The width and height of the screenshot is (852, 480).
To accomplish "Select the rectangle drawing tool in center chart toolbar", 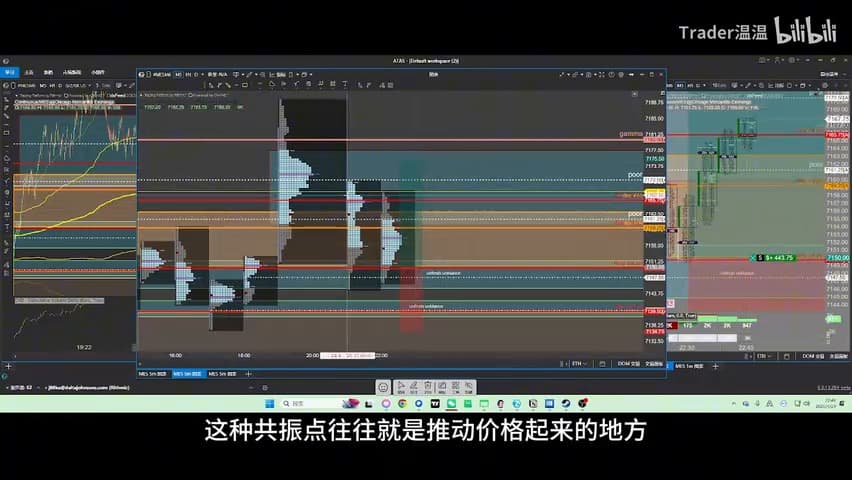I will (245, 85).
